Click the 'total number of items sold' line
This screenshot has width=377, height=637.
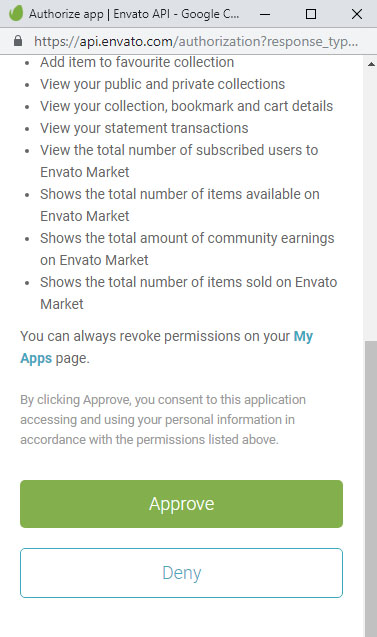click(188, 292)
